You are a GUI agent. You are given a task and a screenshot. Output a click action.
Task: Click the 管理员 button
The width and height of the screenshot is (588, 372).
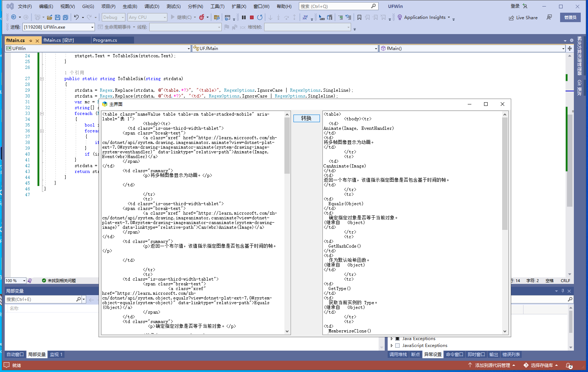click(x=570, y=17)
